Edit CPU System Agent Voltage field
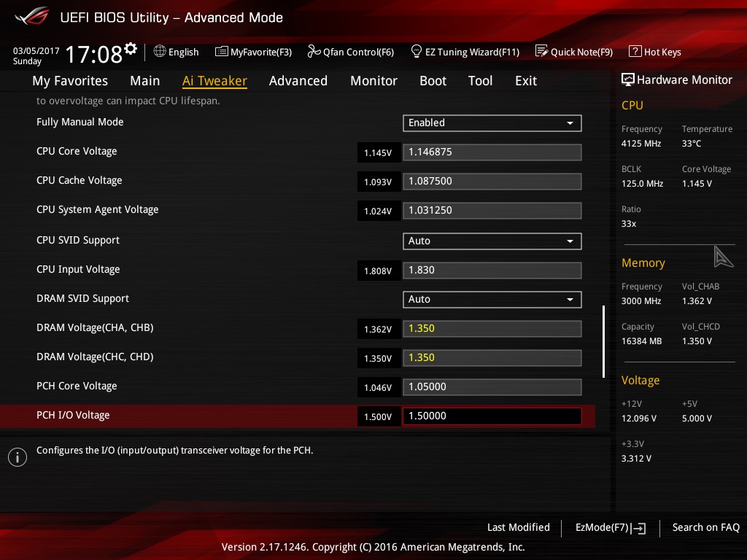This screenshot has height=560, width=747. (x=492, y=211)
